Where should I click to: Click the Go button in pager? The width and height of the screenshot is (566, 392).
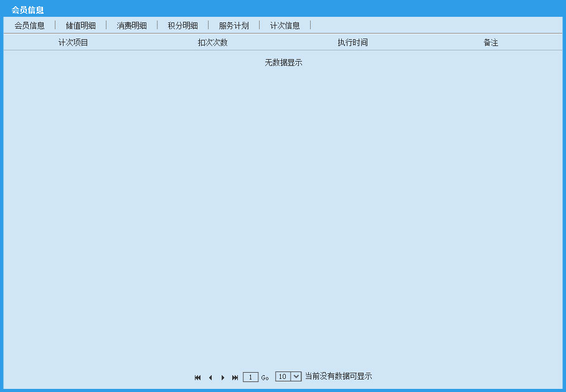coord(265,378)
